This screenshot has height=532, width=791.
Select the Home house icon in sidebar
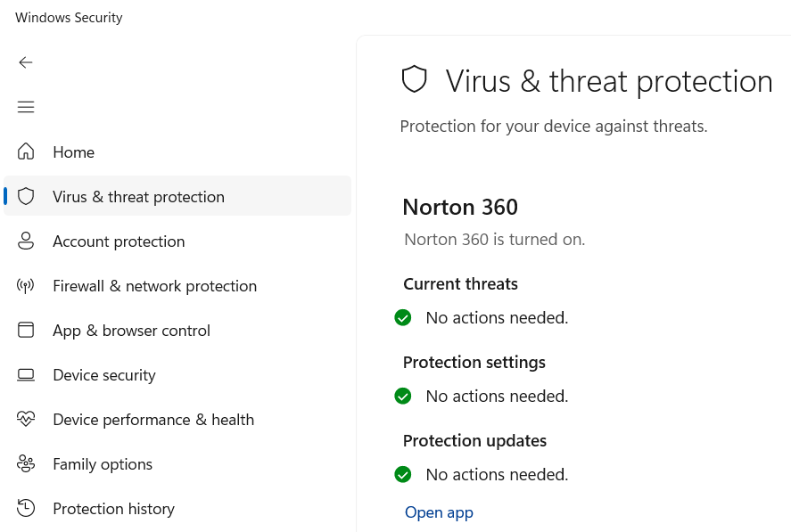tap(26, 151)
